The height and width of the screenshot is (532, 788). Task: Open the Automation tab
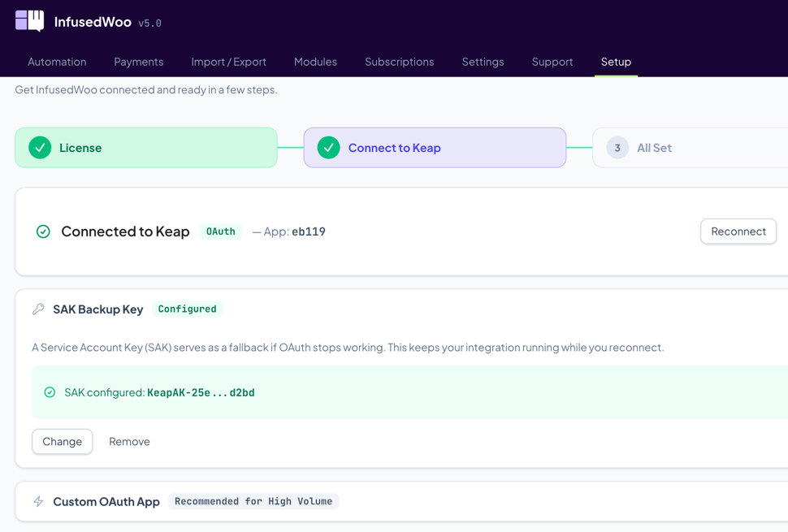tap(57, 62)
